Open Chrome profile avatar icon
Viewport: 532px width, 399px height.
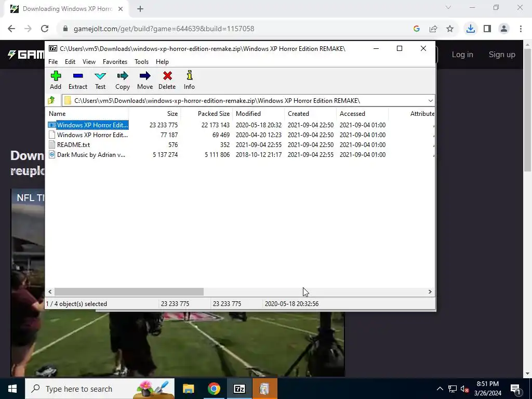504,29
